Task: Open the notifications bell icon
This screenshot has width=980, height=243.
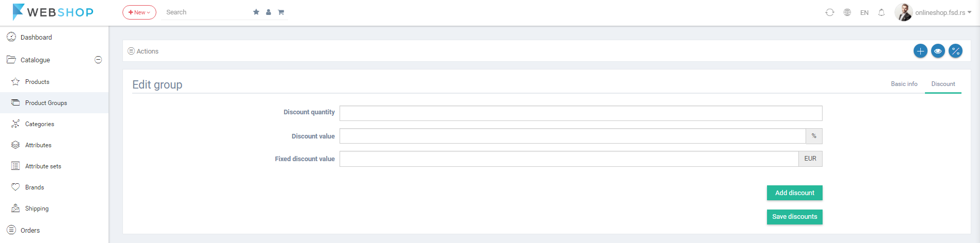Action: point(881,12)
